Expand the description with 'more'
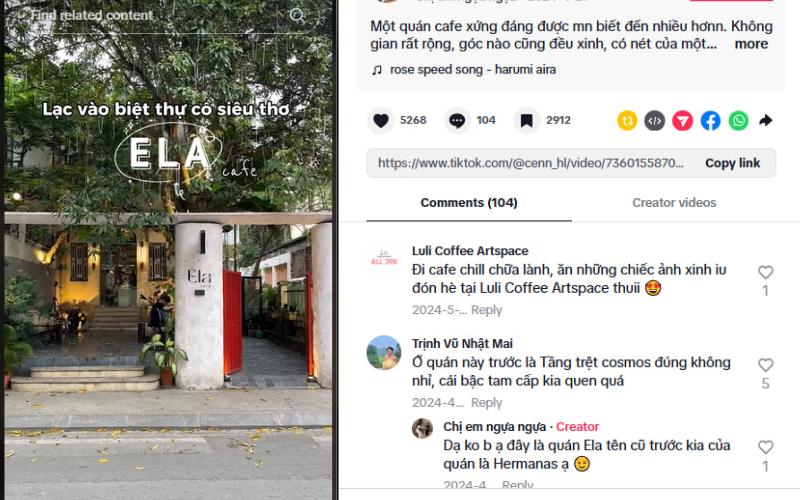This screenshot has width=800, height=500. (x=751, y=44)
